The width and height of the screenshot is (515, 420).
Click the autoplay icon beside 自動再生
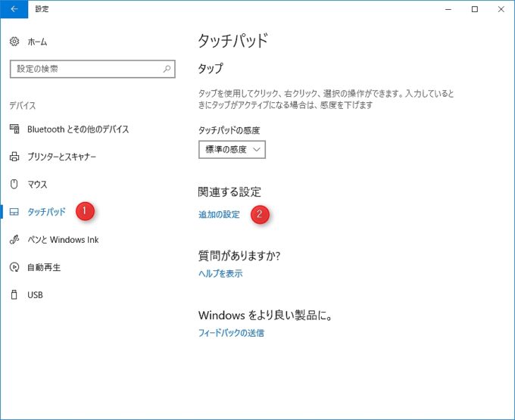[14, 267]
